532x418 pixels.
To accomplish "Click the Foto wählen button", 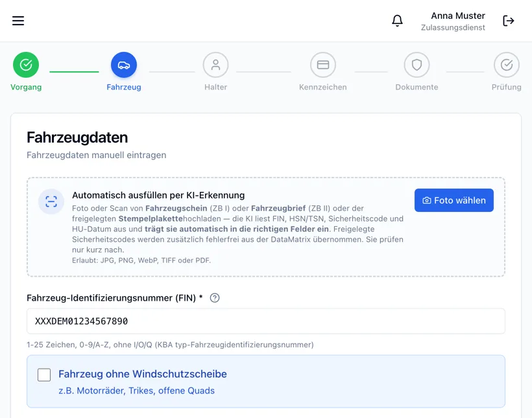I will (x=454, y=200).
